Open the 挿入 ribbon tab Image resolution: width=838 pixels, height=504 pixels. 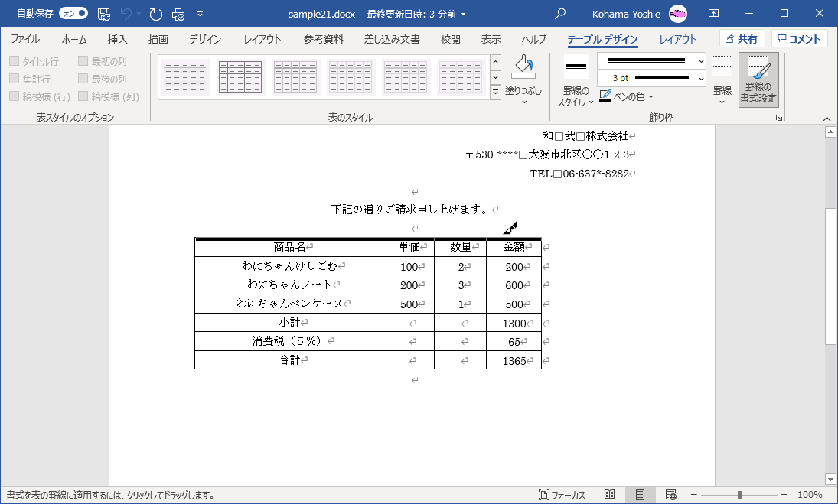coord(118,39)
